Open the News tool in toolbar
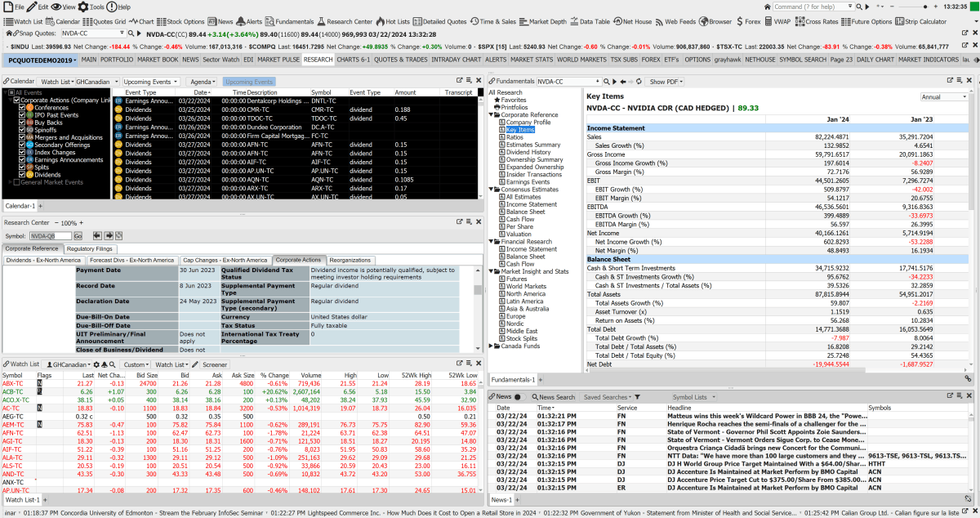Screen dimensions: 980x518 [x=221, y=21]
